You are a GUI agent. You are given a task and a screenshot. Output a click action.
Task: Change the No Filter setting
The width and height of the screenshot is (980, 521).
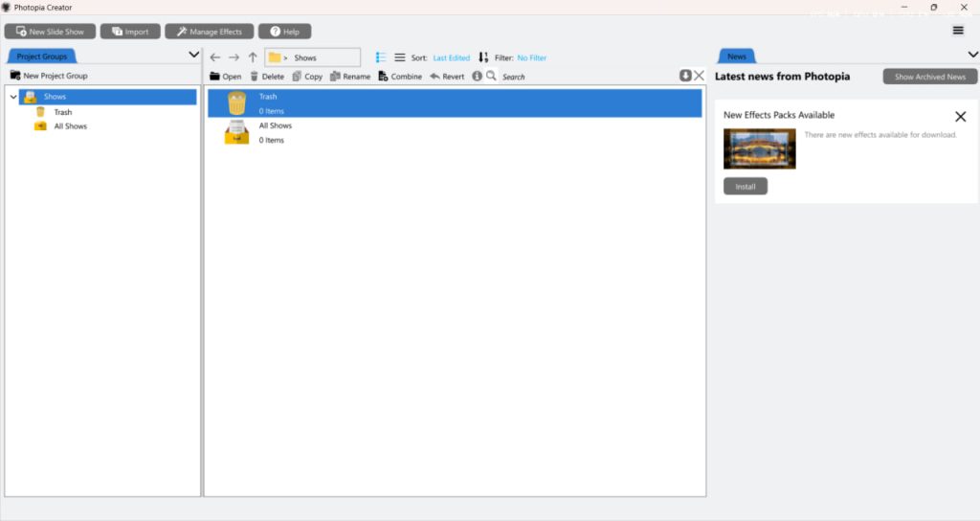pos(532,57)
